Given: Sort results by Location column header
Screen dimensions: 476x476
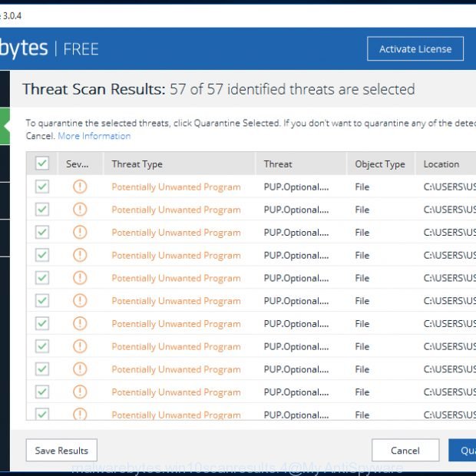Looking at the screenshot, I should pos(441,164).
